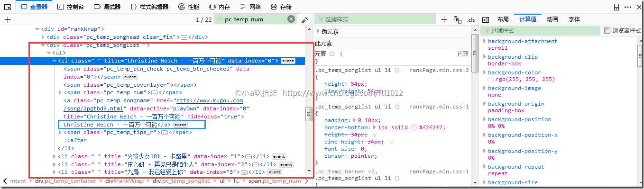Image resolution: width=644 pixels, height=189 pixels.
Task: Switch to the 布局 layout tab
Action: click(503, 19)
